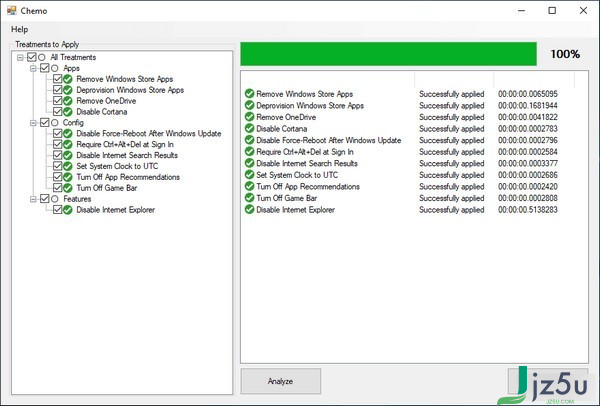The image size is (600, 406).
Task: Select Set System Clock to UTC tree label
Action: 117,166
